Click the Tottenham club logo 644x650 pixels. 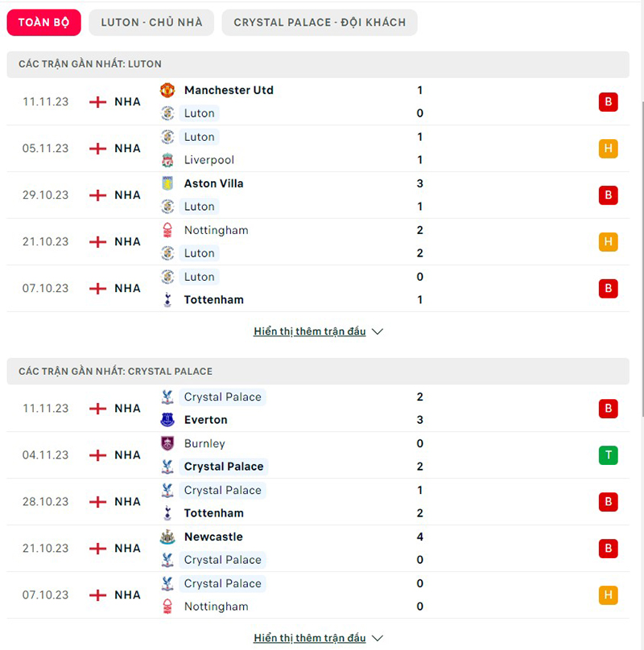pos(167,299)
